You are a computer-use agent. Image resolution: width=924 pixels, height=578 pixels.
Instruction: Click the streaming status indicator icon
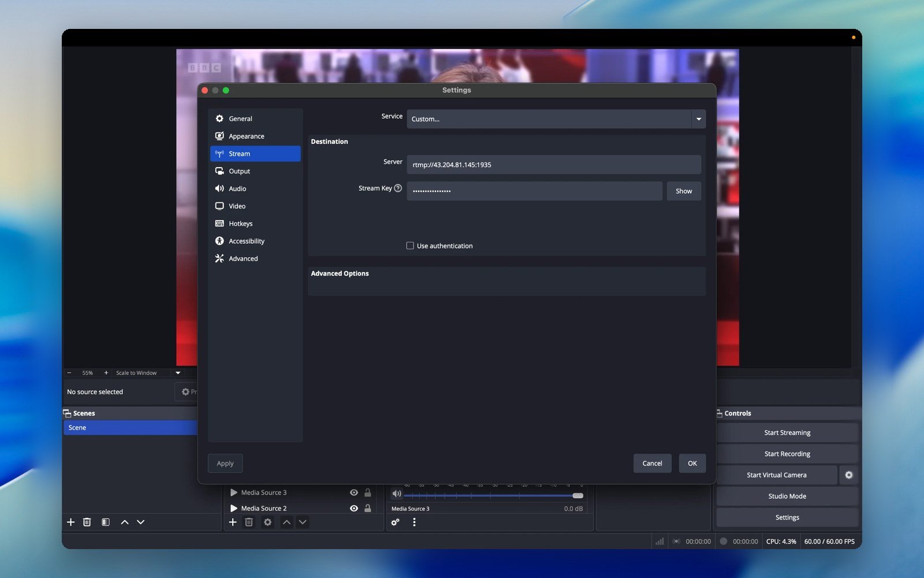pos(676,542)
